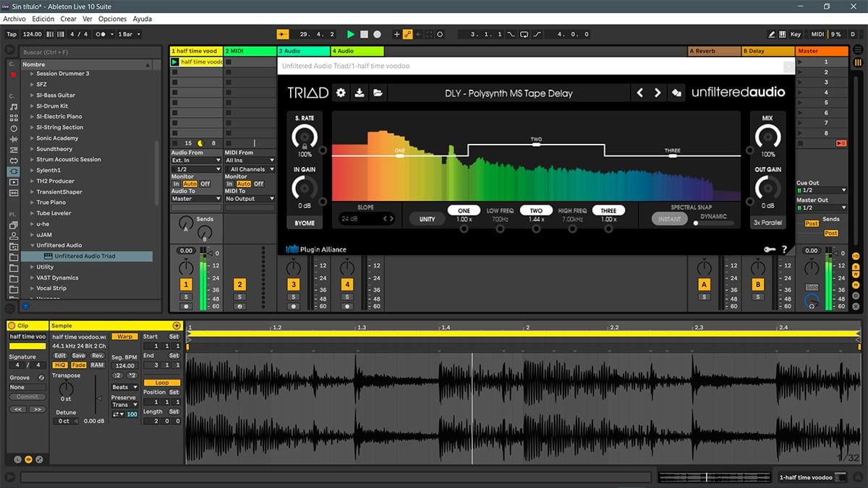The image size is (868, 488).
Task: Open the All Channels dropdown
Action: [x=250, y=169]
